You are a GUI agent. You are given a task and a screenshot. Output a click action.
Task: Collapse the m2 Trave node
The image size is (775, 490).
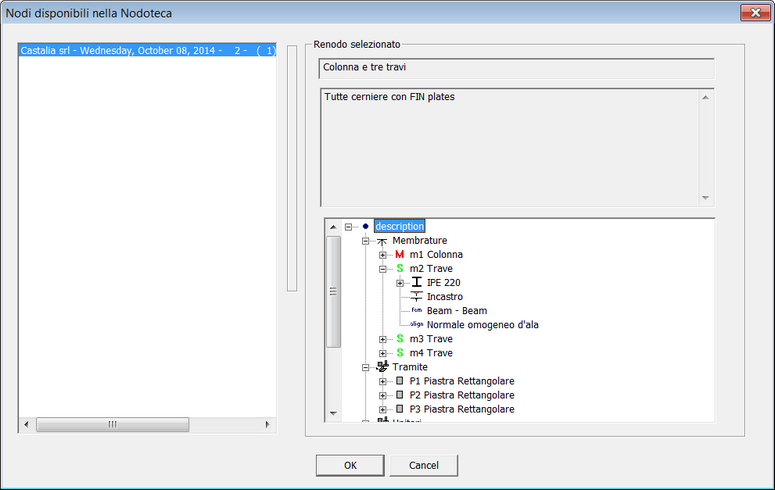383,269
